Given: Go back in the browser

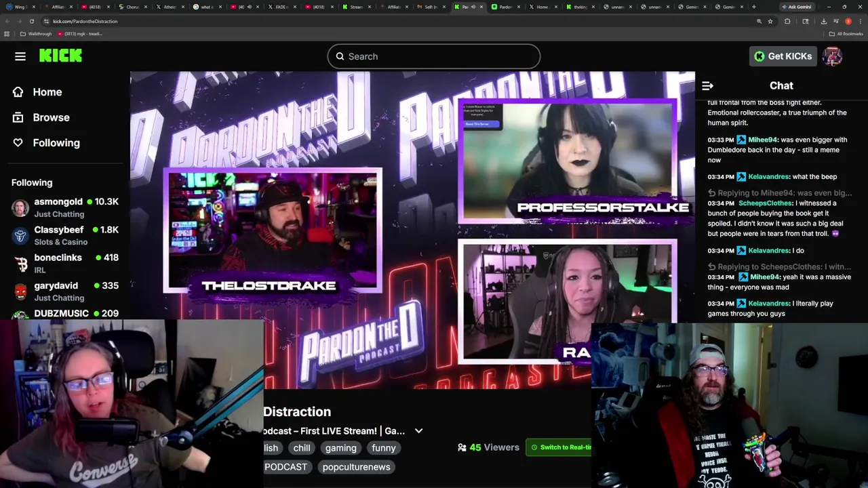Looking at the screenshot, I should point(7,21).
